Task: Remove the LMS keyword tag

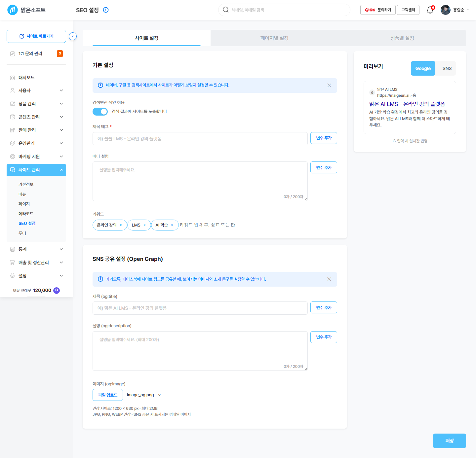Action: [x=144, y=225]
